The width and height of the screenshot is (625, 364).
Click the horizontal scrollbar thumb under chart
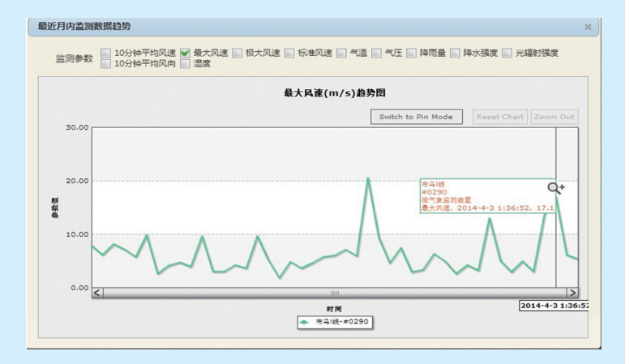(x=334, y=293)
